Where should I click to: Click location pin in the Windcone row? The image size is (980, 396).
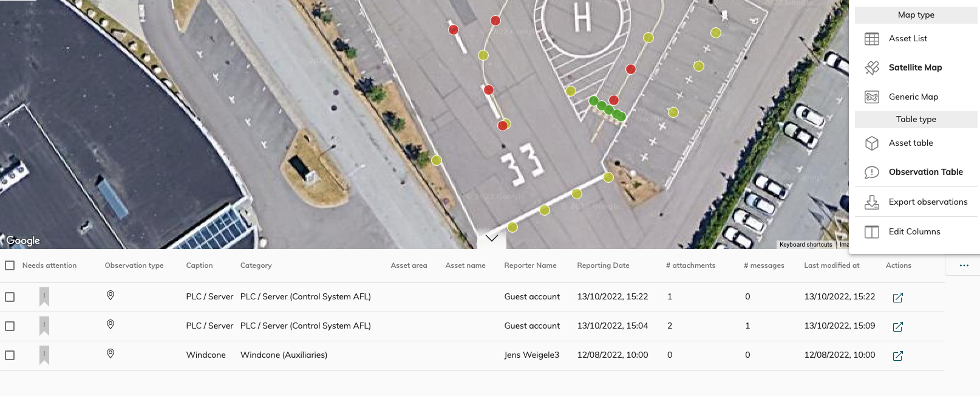111,353
